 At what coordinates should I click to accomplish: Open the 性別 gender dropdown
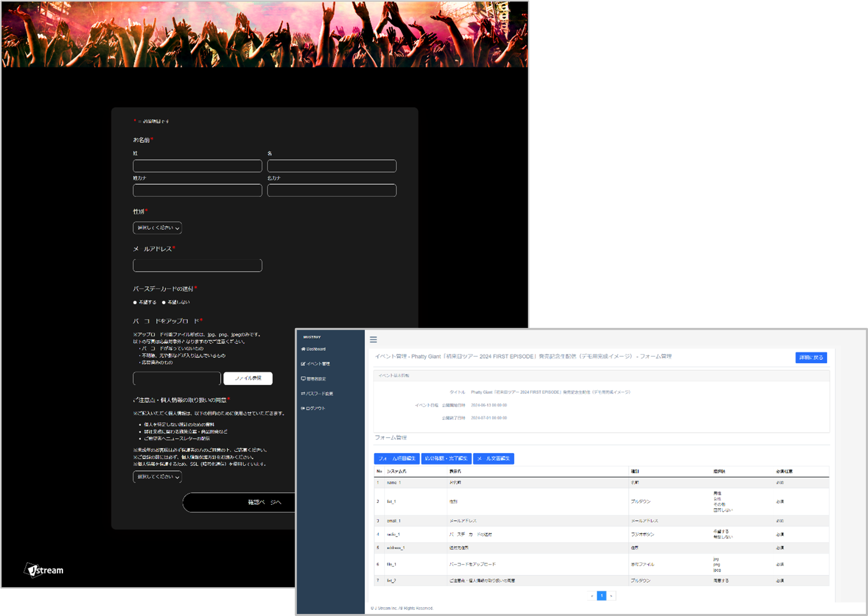click(157, 228)
